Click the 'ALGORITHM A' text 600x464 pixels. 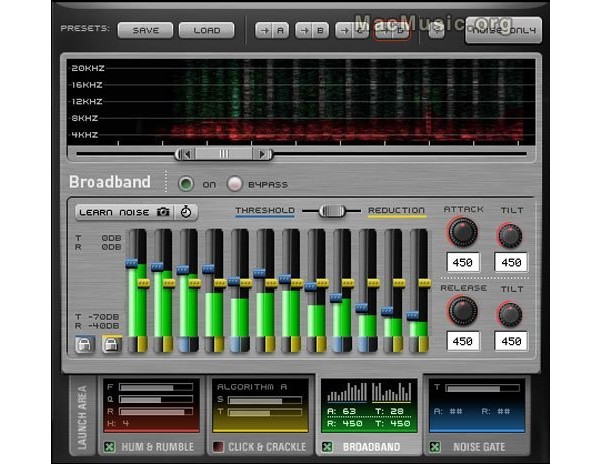tap(252, 387)
